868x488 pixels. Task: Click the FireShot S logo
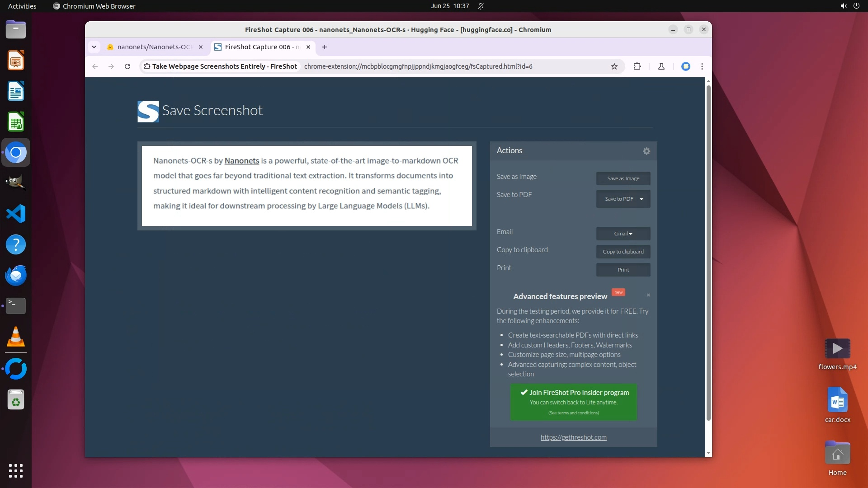click(x=148, y=111)
